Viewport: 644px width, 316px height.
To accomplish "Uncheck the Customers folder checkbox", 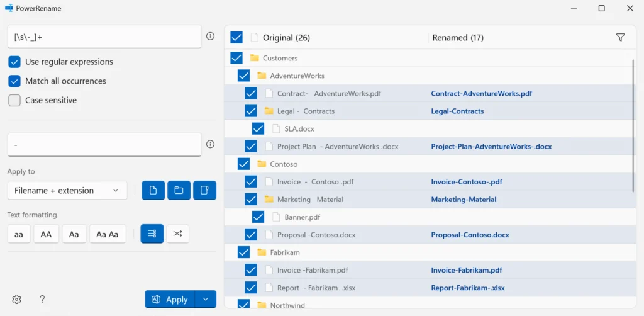I will click(x=236, y=58).
